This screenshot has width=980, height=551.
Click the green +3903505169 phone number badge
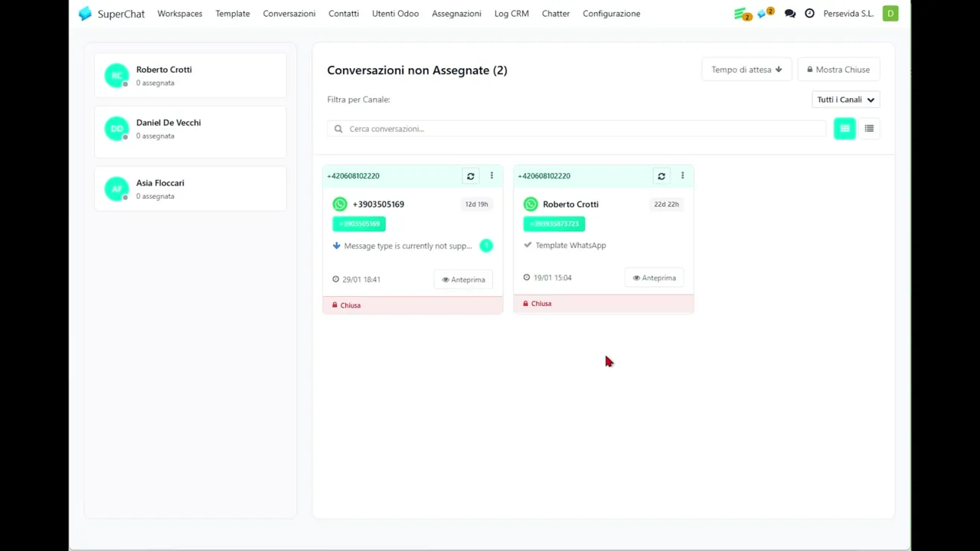click(x=358, y=223)
